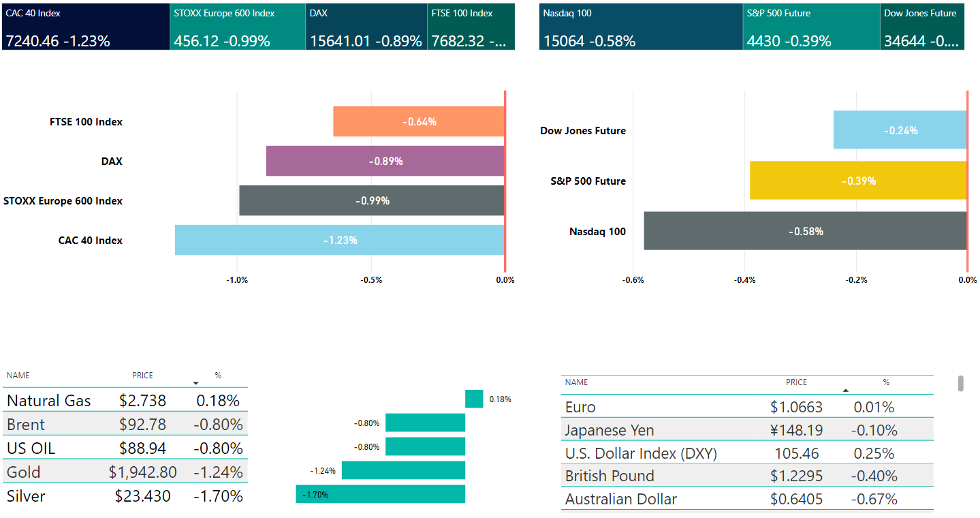Click the $88.94 price cell
Screen dimensions: 980x518
click(x=142, y=448)
